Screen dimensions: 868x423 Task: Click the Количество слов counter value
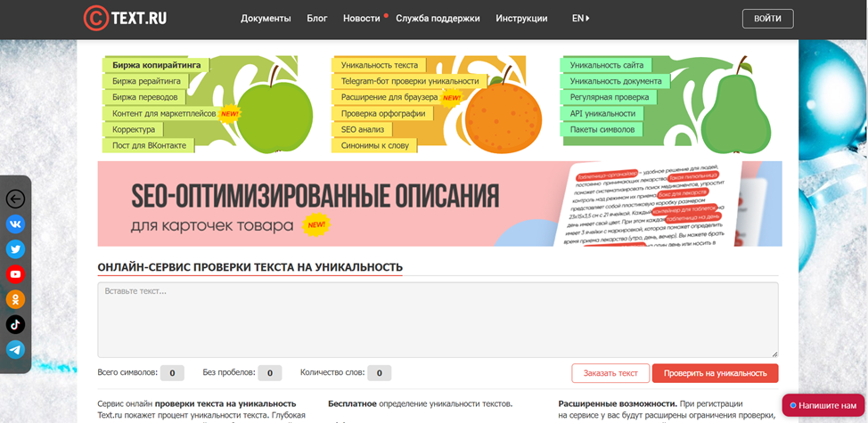(380, 373)
